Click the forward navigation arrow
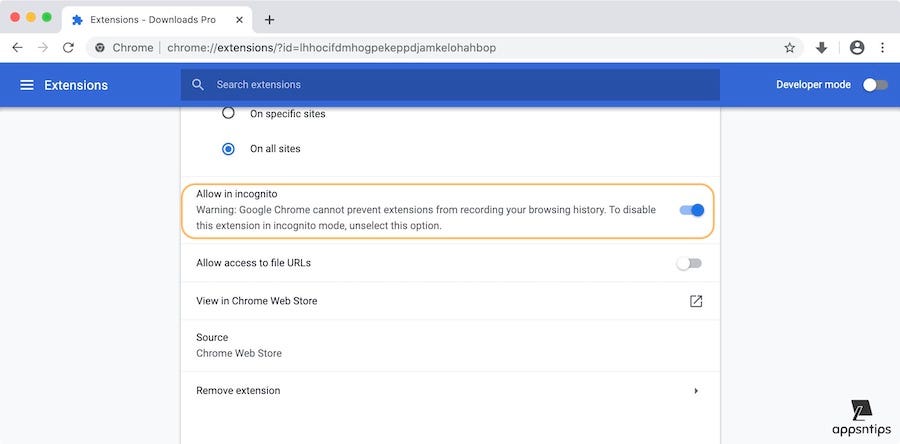This screenshot has width=900, height=444. (43, 48)
